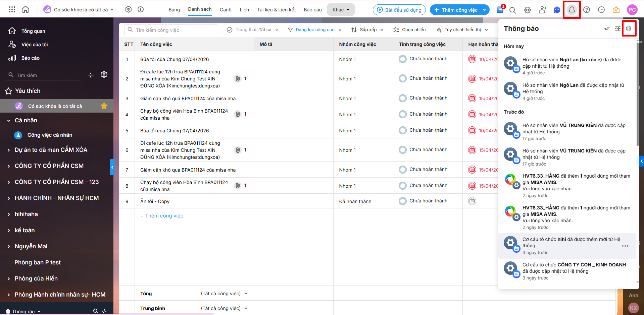Open the notification filter sliders icon
Screen dimensions: 644x315
[617, 28]
